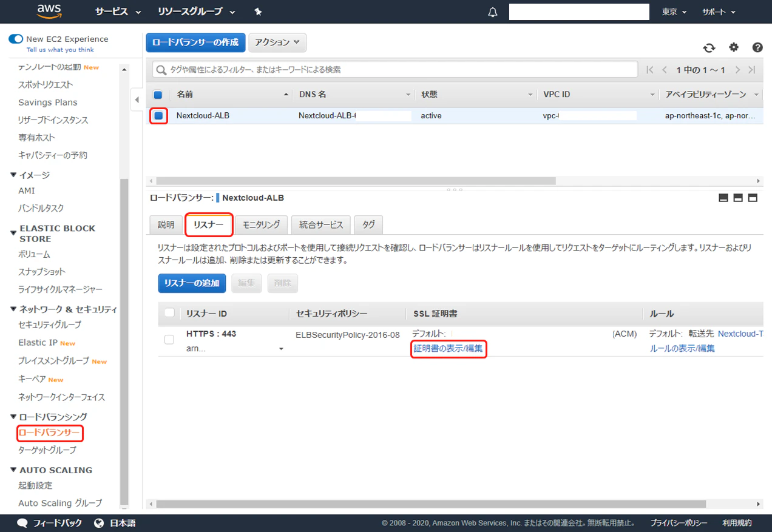Set details pane to half-height layout
The height and width of the screenshot is (532, 772).
pos(738,198)
